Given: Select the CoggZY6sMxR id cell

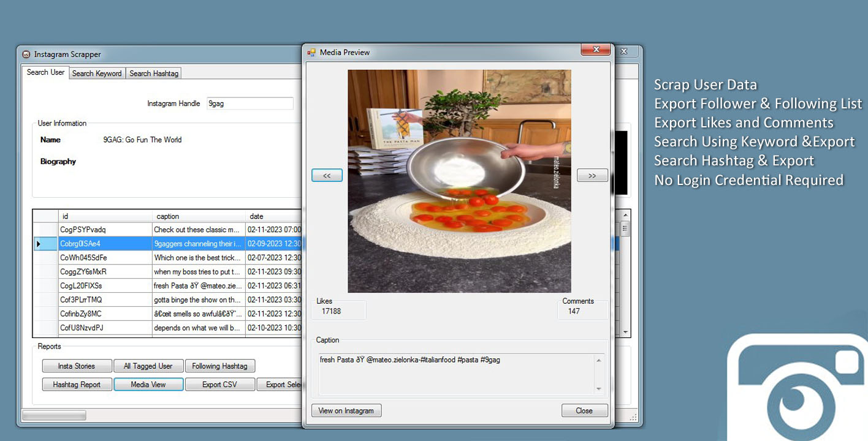Looking at the screenshot, I should tap(105, 272).
